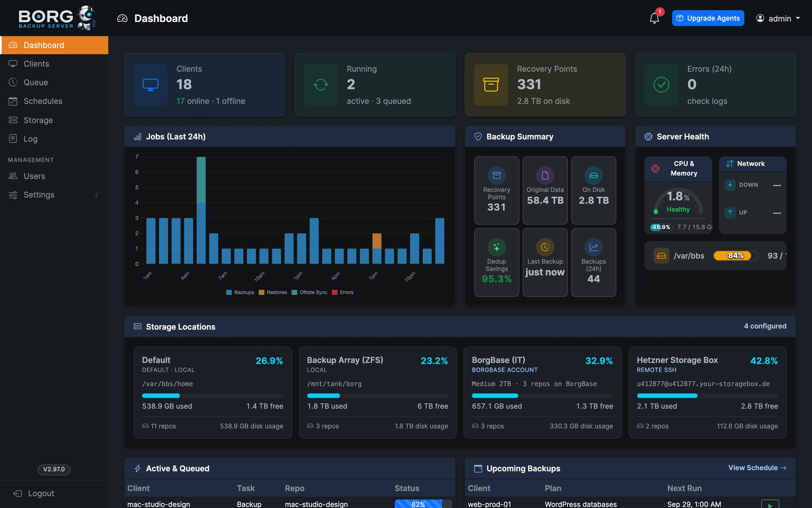The image size is (812, 508).
Task: Click the BORGBASE ACCOUNT label
Action: (504, 370)
